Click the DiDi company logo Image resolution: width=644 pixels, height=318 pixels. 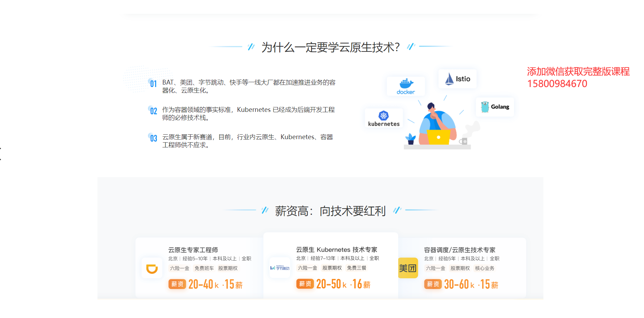[152, 268]
